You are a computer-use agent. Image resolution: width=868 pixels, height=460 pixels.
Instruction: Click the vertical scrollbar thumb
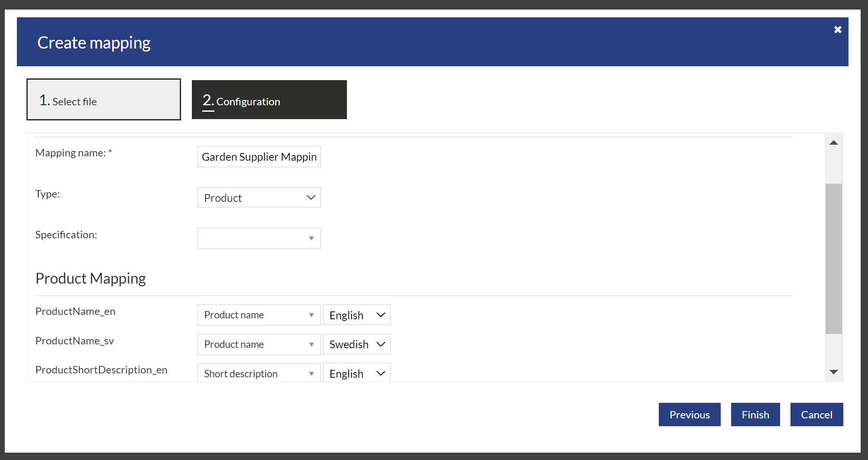834,259
